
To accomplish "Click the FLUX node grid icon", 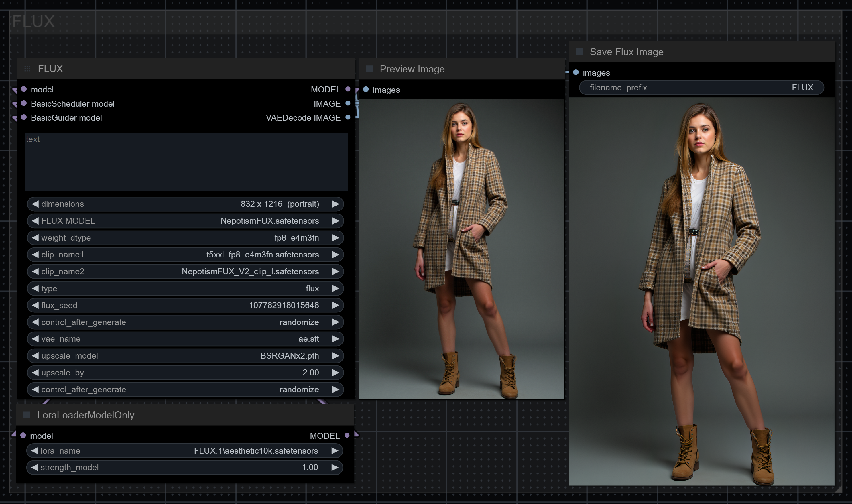I will [27, 69].
